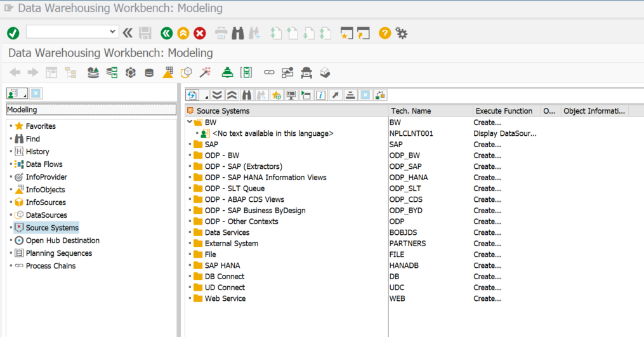Click the orange Exit up-arrow icon
This screenshot has height=337, width=644.
click(183, 33)
